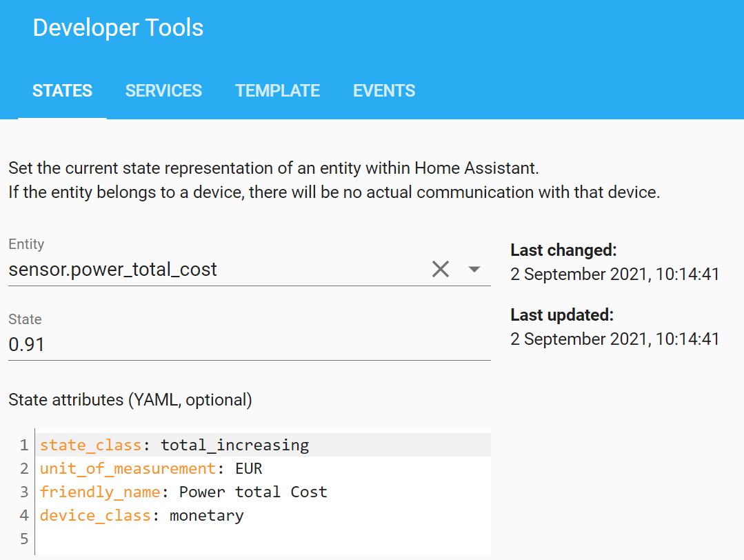Click line number 1 in editor gutter
Viewport: 744px width, 560px height.
pos(24,445)
